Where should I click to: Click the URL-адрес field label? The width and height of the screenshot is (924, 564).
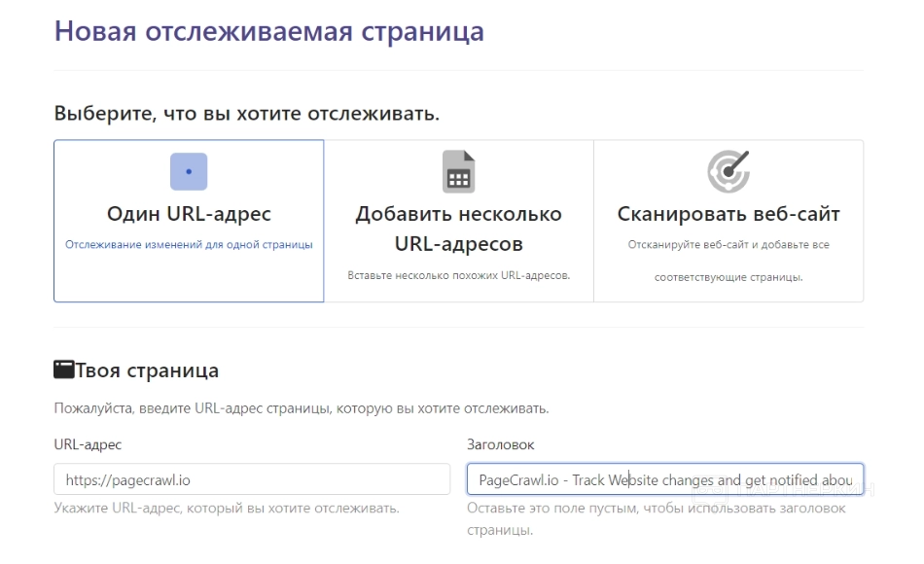[88, 444]
